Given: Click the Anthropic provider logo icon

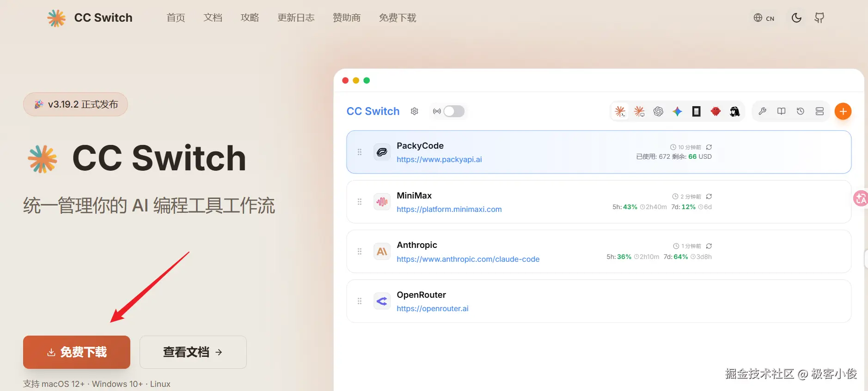Looking at the screenshot, I should tap(382, 252).
